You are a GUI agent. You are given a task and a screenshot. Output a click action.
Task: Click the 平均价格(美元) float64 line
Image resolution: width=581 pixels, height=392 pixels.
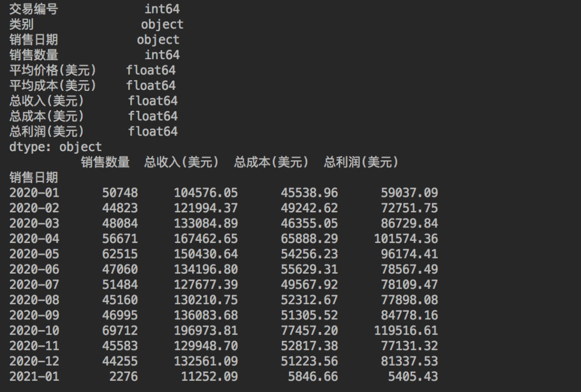pos(93,70)
